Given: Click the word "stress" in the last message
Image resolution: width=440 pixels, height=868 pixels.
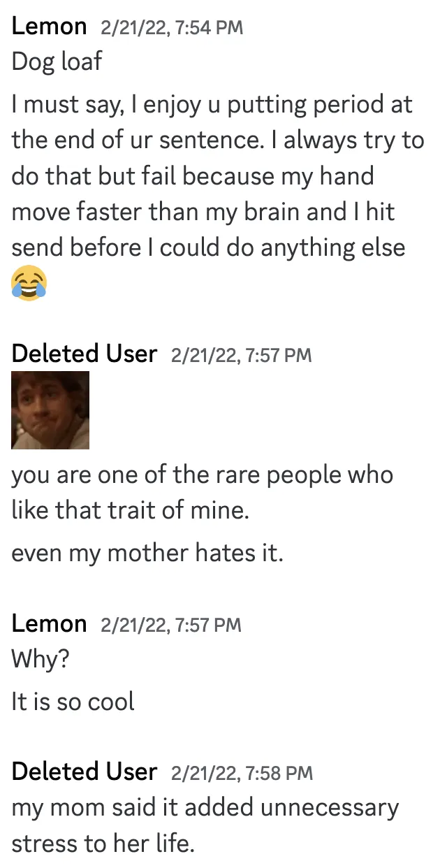Looking at the screenshot, I should pos(44,844).
